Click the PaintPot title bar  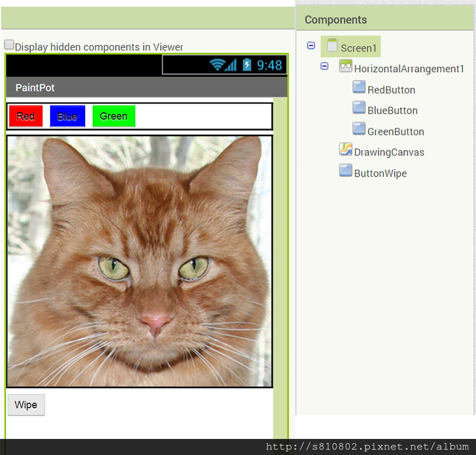pos(146,87)
